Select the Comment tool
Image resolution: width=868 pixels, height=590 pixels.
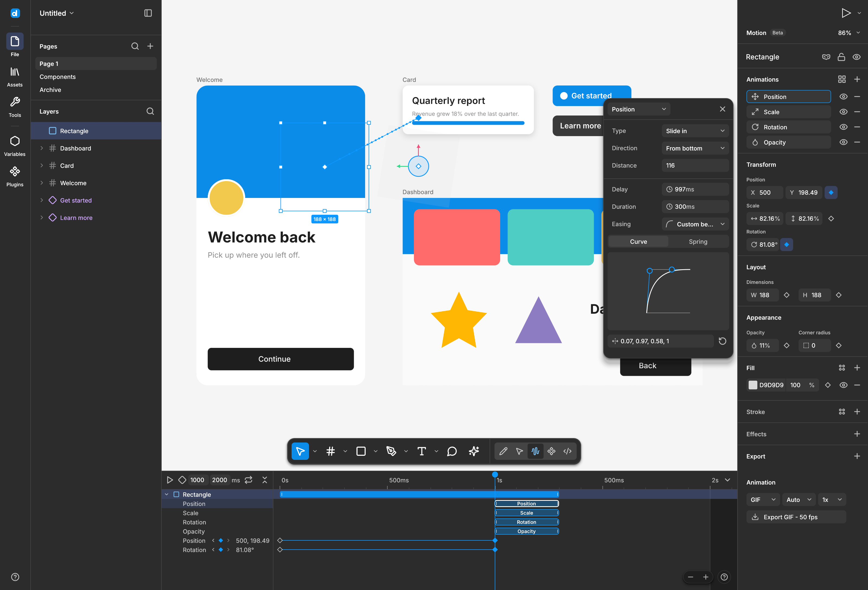(452, 451)
